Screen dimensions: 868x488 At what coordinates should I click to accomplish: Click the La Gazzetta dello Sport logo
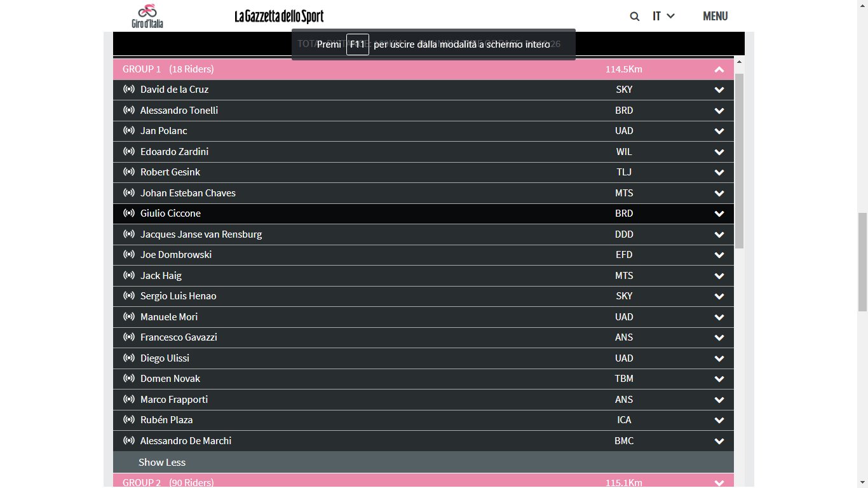click(279, 17)
